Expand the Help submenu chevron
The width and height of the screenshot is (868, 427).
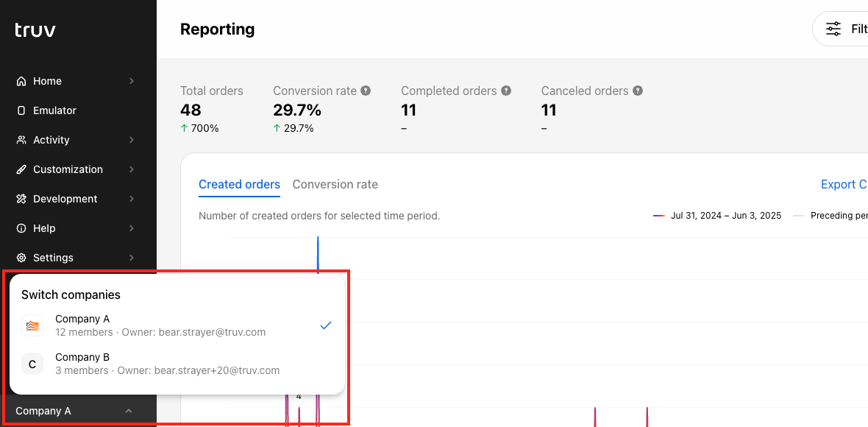click(x=132, y=228)
